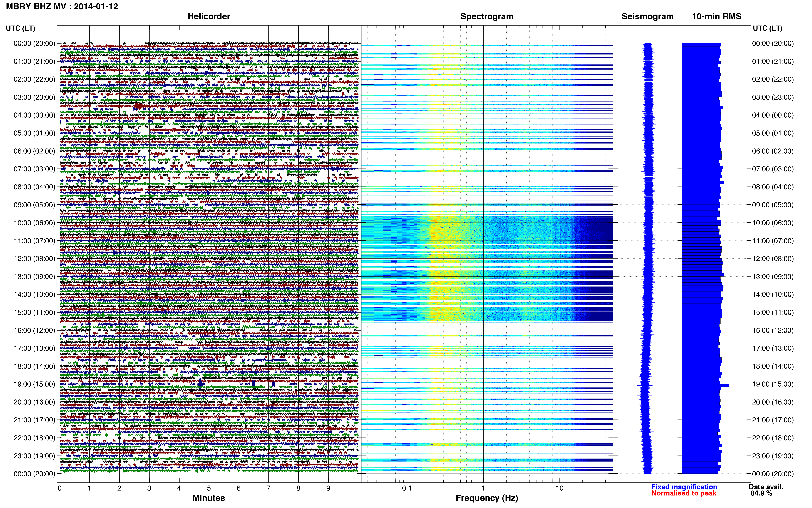Select left-axis time label 04:00 (00:00)
The width and height of the screenshot is (812, 508).
(34, 115)
